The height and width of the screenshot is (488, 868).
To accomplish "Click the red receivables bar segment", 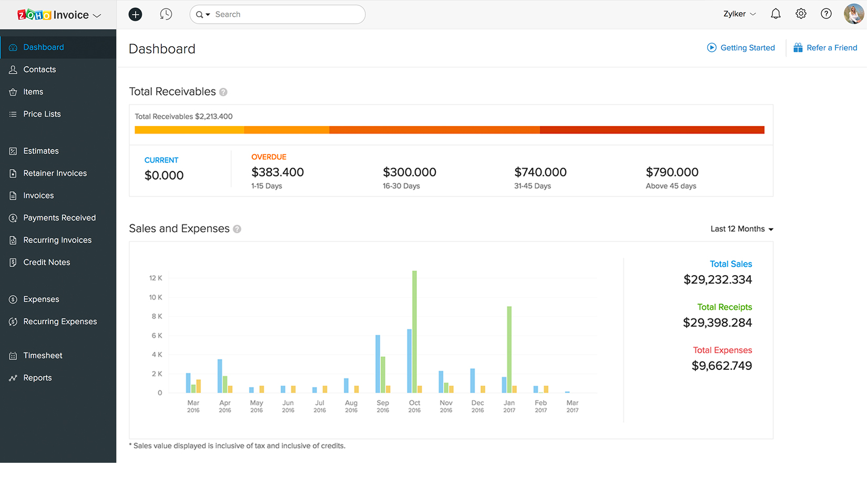I will (652, 130).
